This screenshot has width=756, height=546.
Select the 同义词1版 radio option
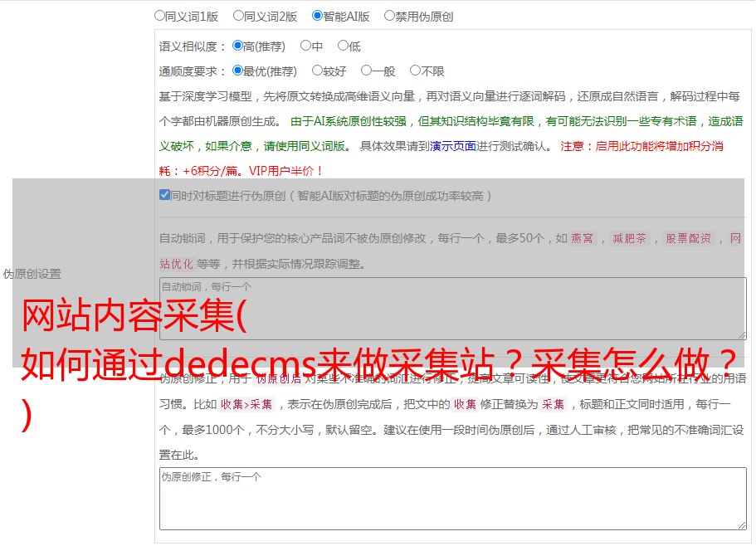pos(159,16)
